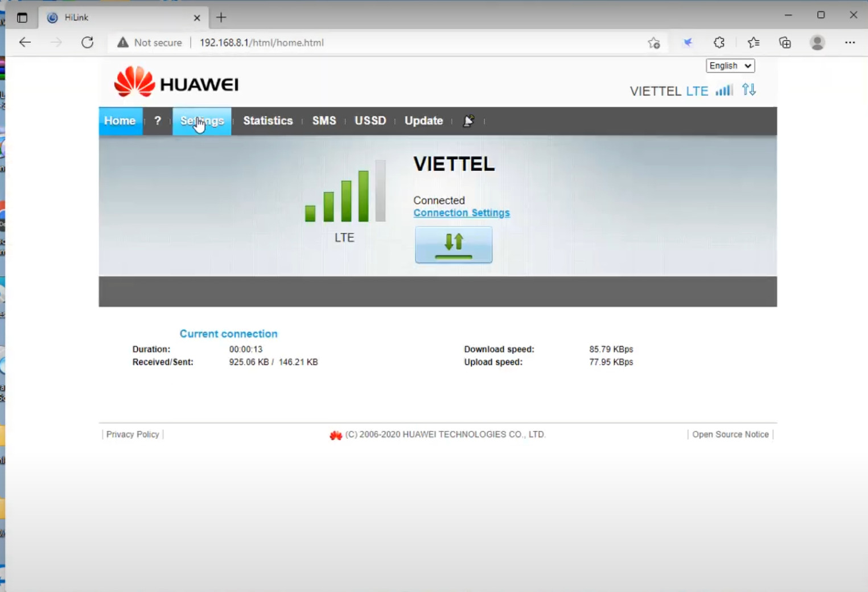The height and width of the screenshot is (592, 868).
Task: Open the tab actions menu icon
Action: [22, 18]
